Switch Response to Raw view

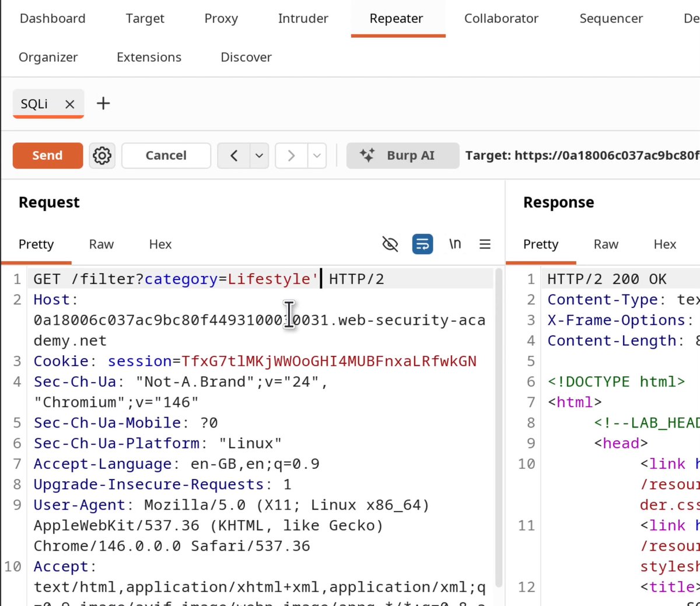click(x=606, y=244)
